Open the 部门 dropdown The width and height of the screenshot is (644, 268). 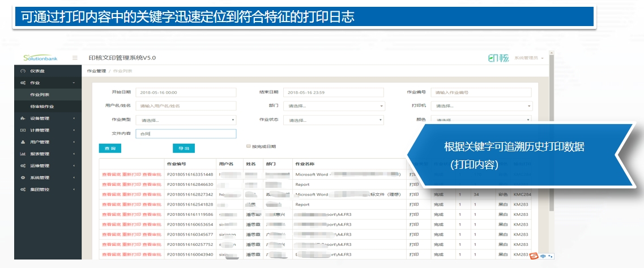pos(335,106)
